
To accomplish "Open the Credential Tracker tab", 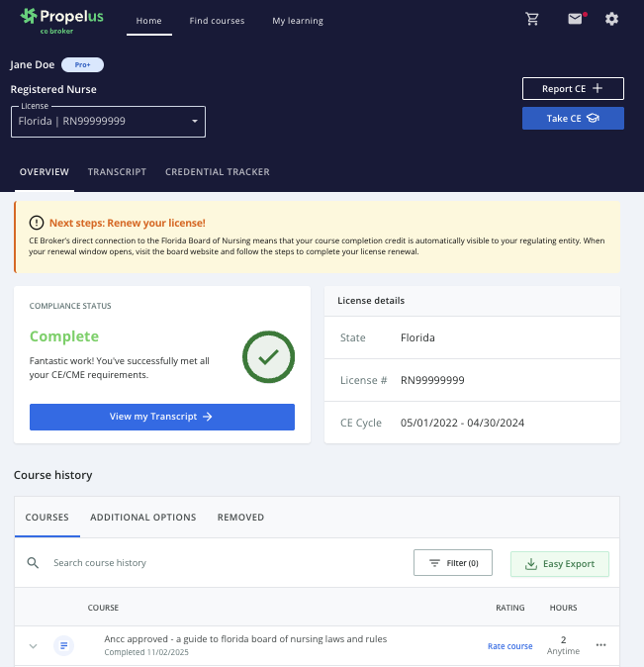I will [217, 172].
